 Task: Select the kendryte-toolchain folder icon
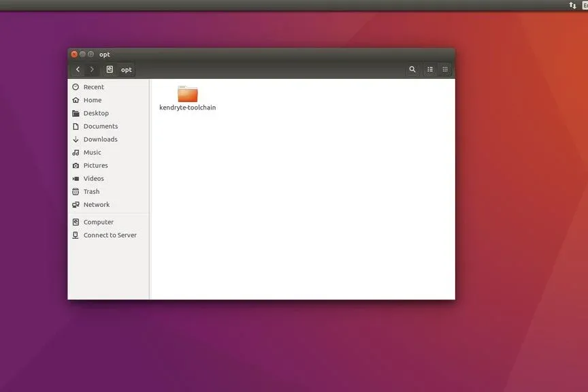point(188,94)
